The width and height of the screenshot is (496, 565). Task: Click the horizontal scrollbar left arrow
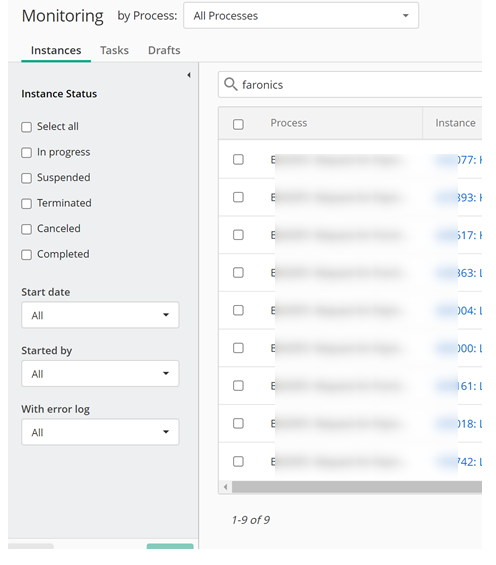coord(225,487)
